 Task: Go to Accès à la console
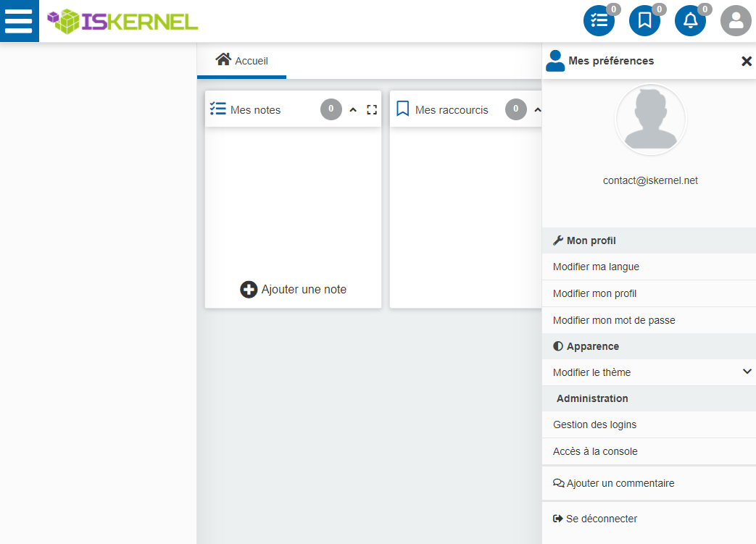[595, 451]
